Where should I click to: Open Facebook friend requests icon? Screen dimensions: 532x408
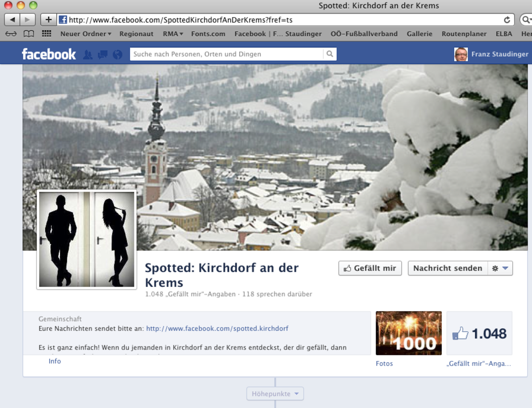tap(88, 55)
